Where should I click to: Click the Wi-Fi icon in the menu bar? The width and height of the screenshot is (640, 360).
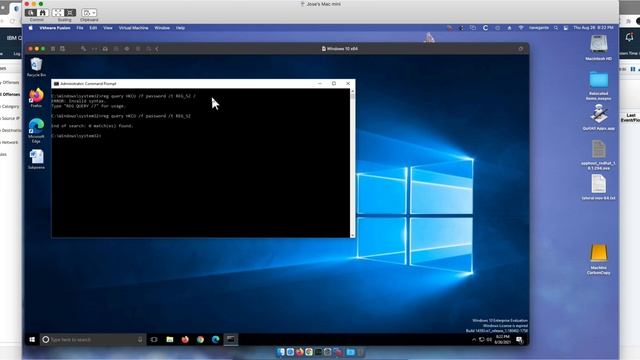(521, 28)
